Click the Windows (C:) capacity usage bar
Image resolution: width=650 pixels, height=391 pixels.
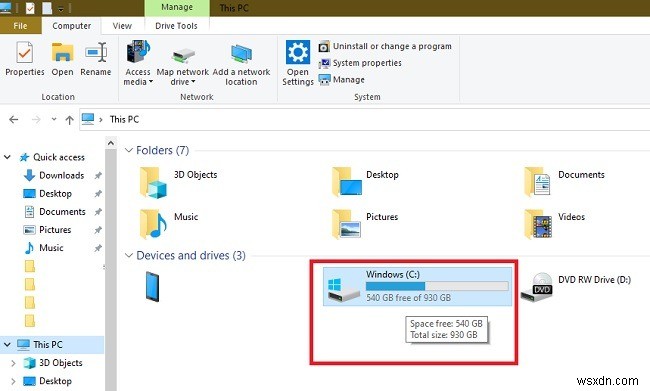coord(437,286)
